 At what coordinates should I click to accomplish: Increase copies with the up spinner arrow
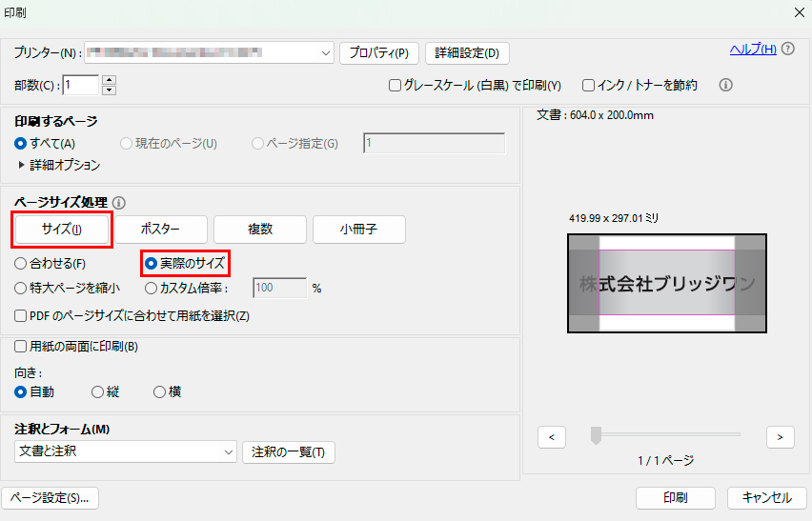109,80
